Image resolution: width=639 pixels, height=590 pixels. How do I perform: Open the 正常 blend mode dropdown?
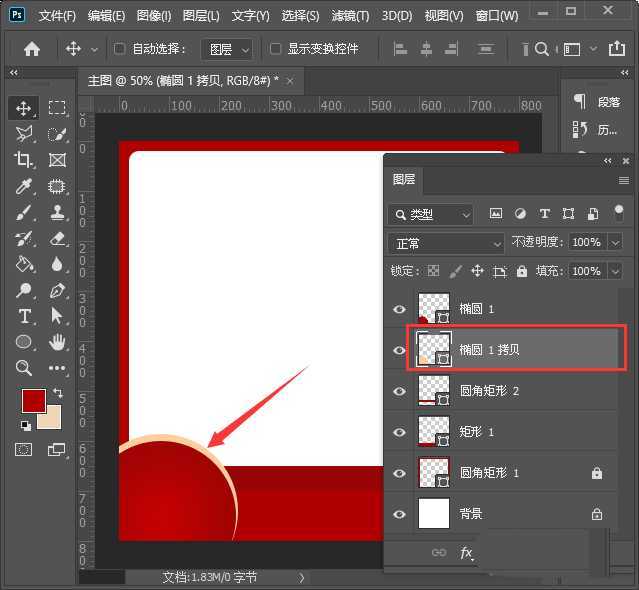coord(447,243)
